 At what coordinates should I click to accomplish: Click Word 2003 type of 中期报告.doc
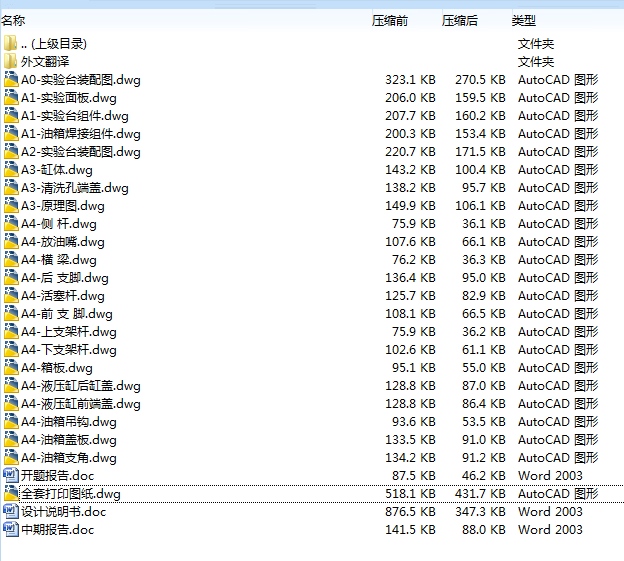point(550,530)
